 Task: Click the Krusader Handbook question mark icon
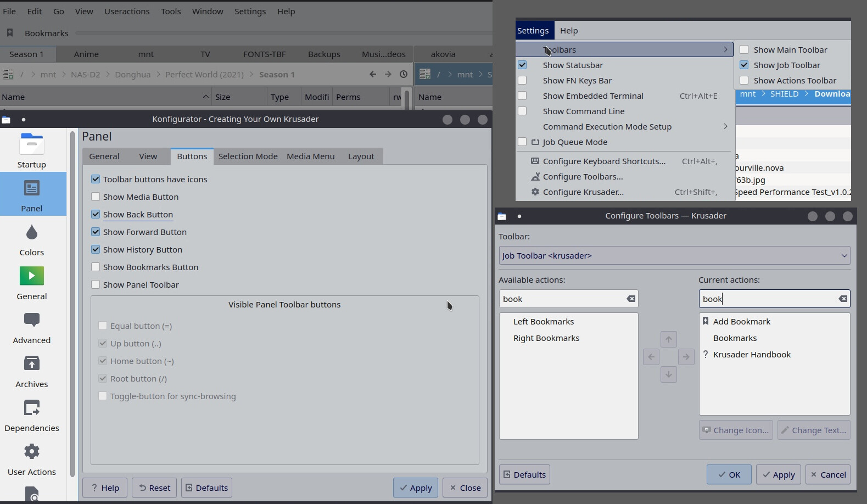pos(706,354)
